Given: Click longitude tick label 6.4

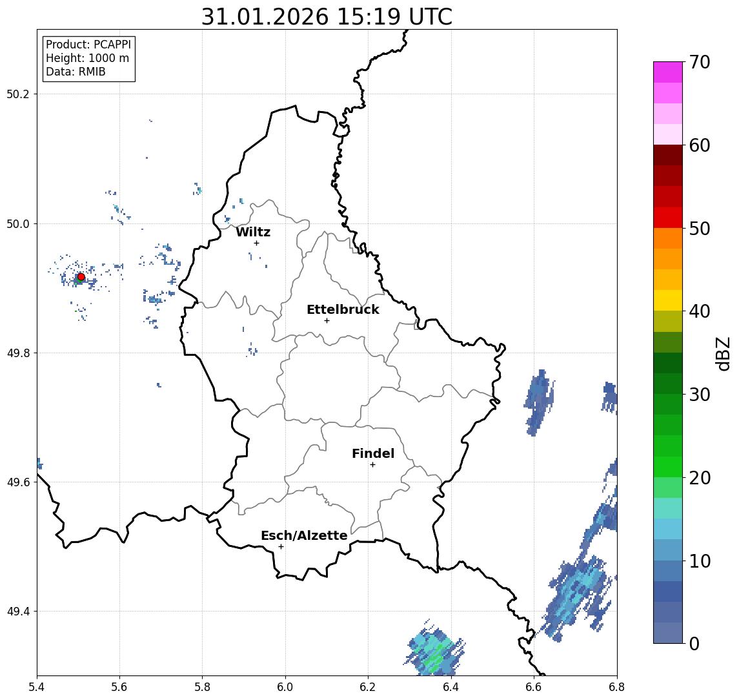Looking at the screenshot, I should [451, 687].
